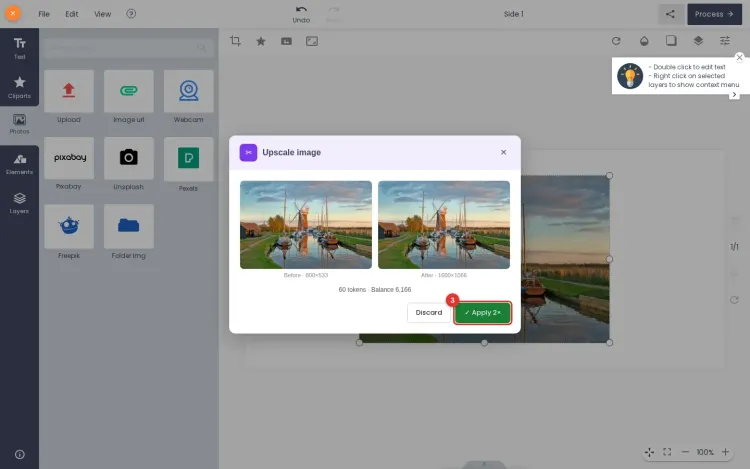This screenshot has width=750, height=469.
Task: Open the File menu
Action: (x=44, y=14)
